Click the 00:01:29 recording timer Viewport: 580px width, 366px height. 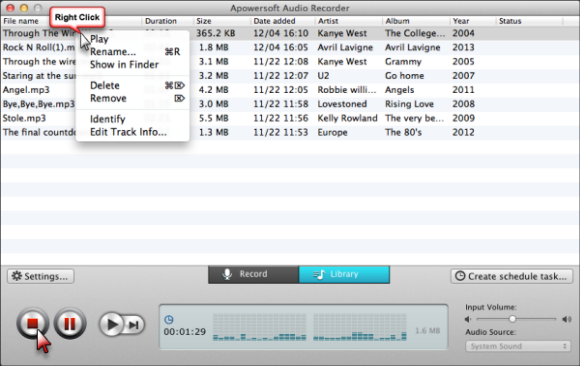185,332
